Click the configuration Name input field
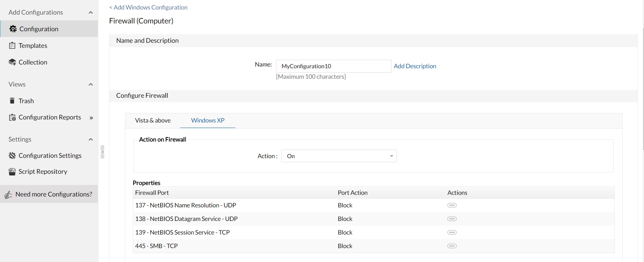 [x=333, y=66]
